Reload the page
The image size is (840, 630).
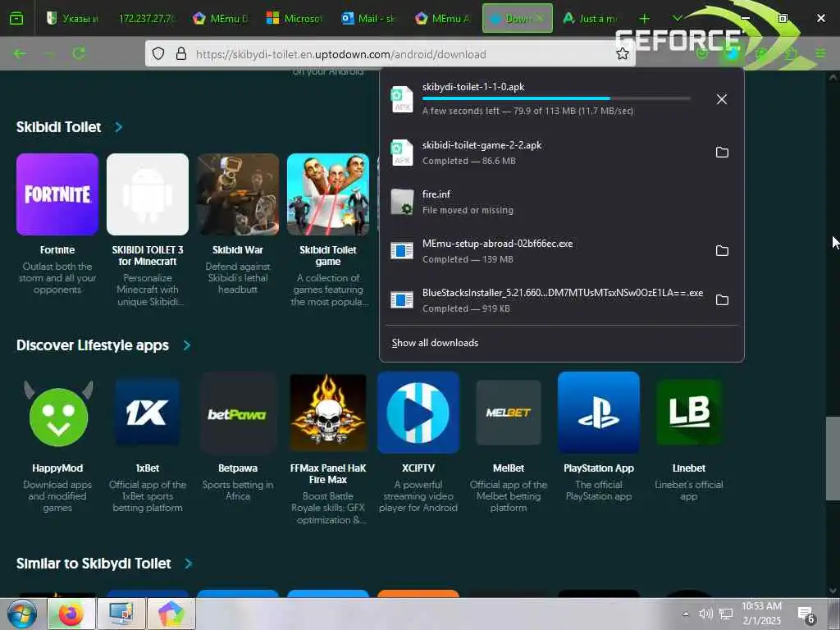[79, 53]
